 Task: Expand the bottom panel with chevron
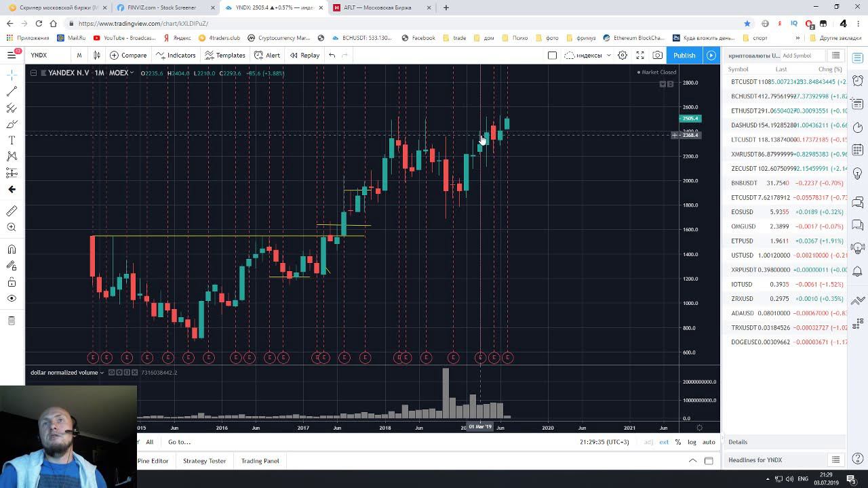click(x=692, y=461)
